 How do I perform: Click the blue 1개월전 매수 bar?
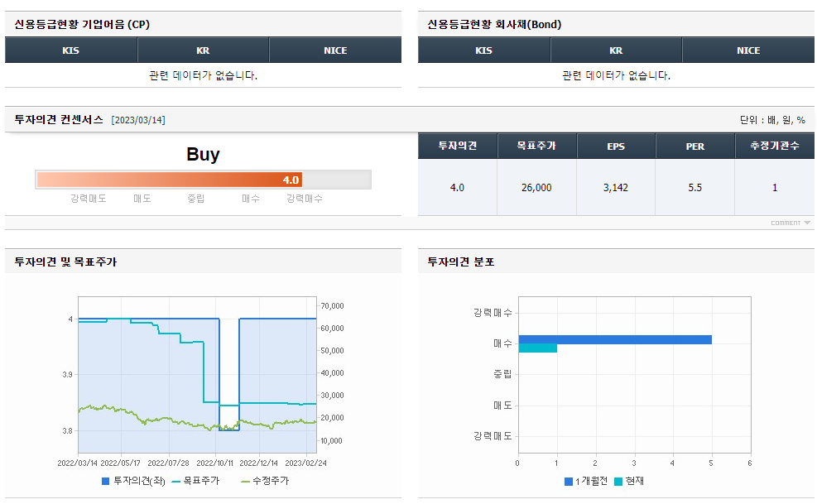[615, 340]
